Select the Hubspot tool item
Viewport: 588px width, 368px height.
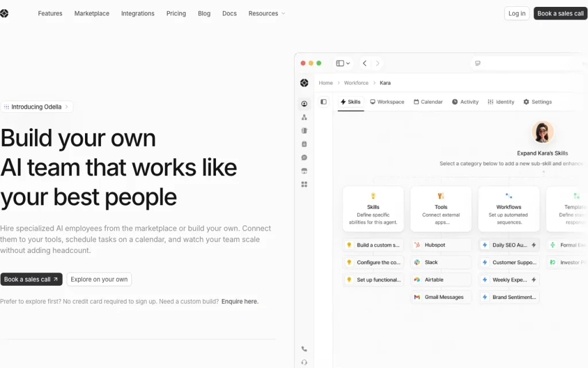(x=441, y=245)
